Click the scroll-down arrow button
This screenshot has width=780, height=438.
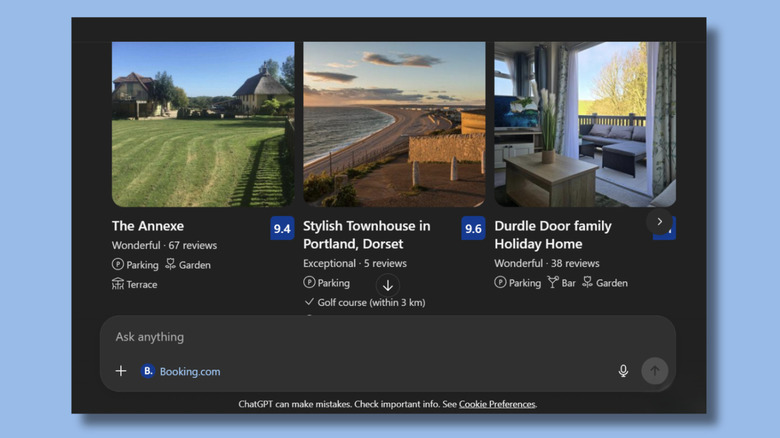(x=388, y=286)
